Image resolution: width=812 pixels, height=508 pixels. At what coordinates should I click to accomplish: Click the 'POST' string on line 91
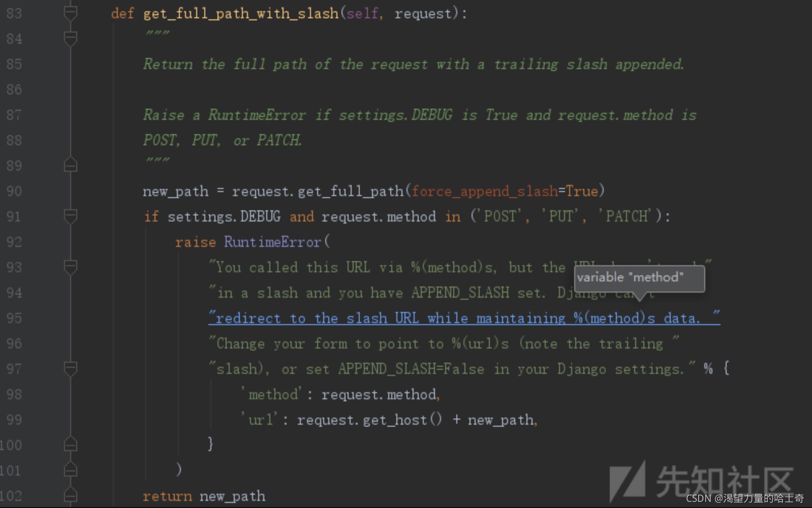499,216
